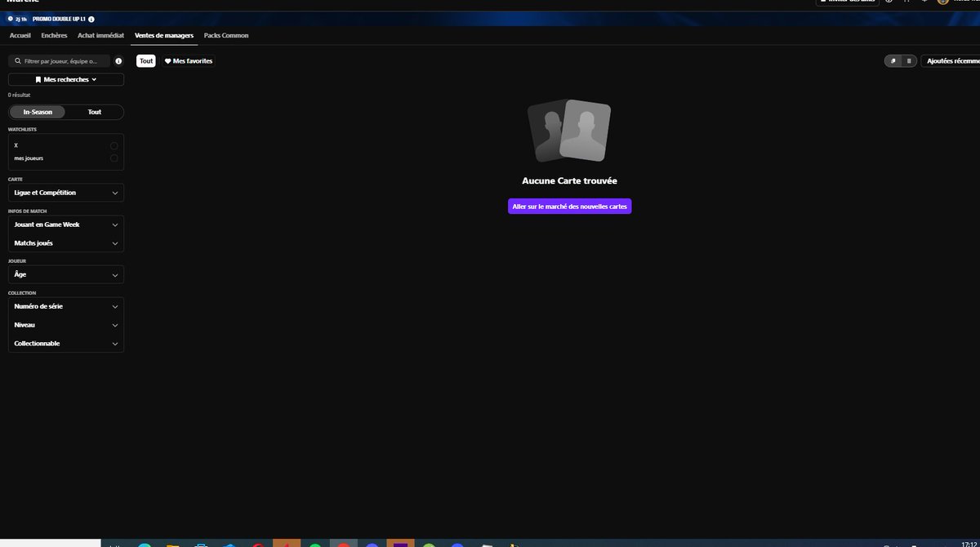
Task: Click the '0 résultat' count text
Action: [20, 95]
